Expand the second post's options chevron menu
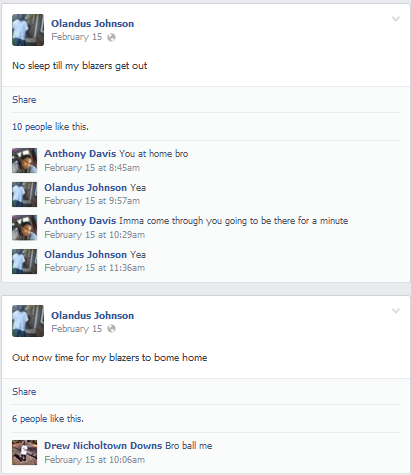This screenshot has height=475, width=411. 396,311
